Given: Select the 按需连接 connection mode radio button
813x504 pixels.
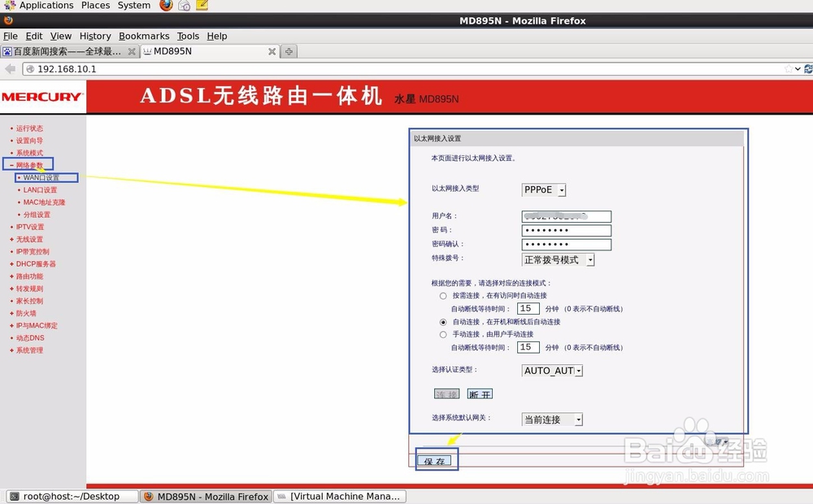Looking at the screenshot, I should [x=443, y=295].
